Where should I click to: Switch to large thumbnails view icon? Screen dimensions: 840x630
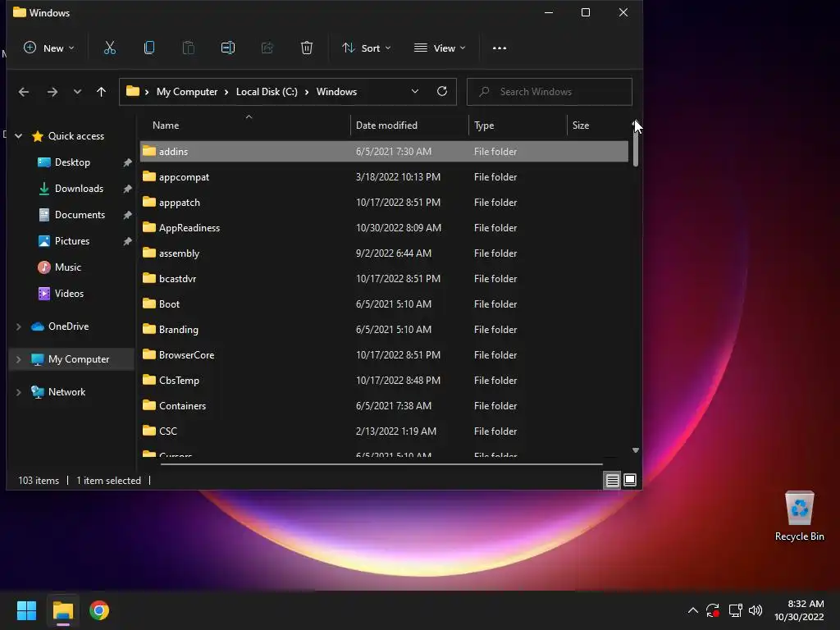coord(630,481)
